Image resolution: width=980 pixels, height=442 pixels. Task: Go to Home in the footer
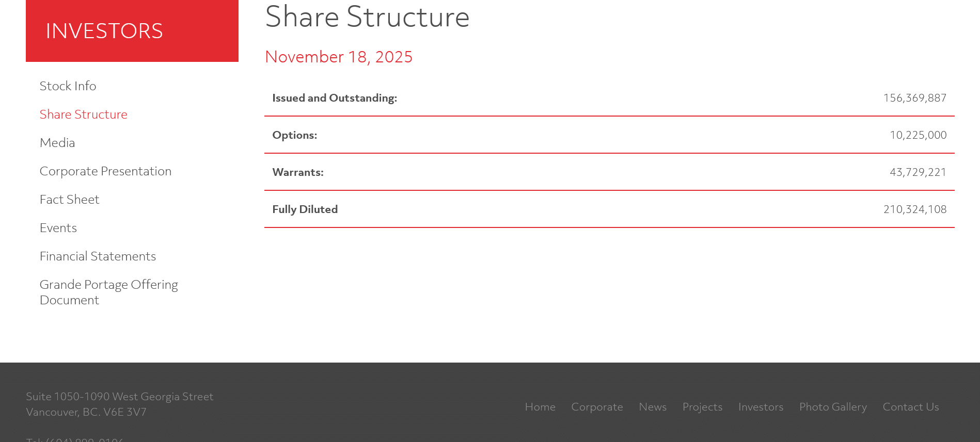tap(540, 407)
